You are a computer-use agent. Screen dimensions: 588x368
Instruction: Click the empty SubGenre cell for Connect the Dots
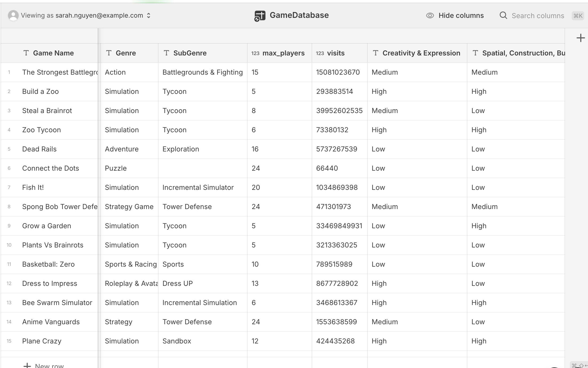pos(202,168)
